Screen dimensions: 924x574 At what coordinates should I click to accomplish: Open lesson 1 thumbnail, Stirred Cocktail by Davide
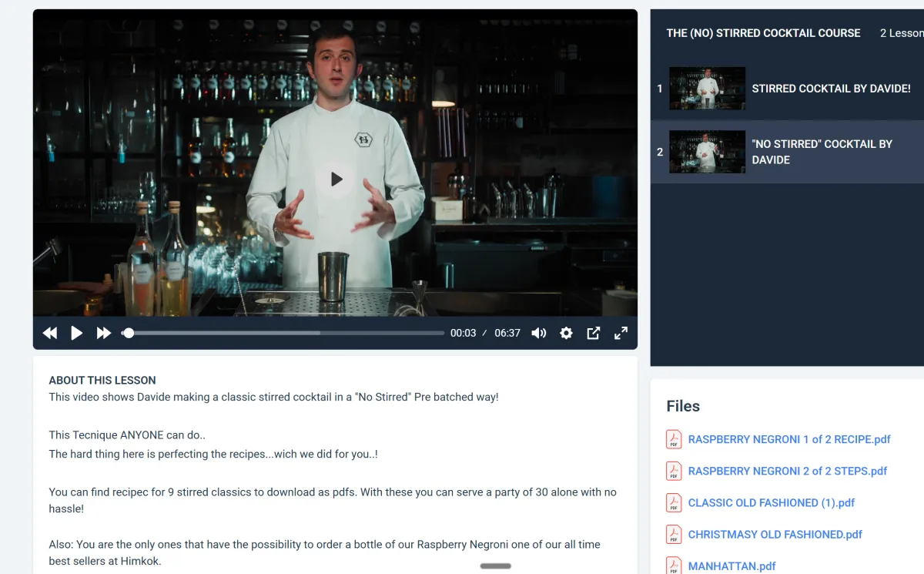coord(707,89)
